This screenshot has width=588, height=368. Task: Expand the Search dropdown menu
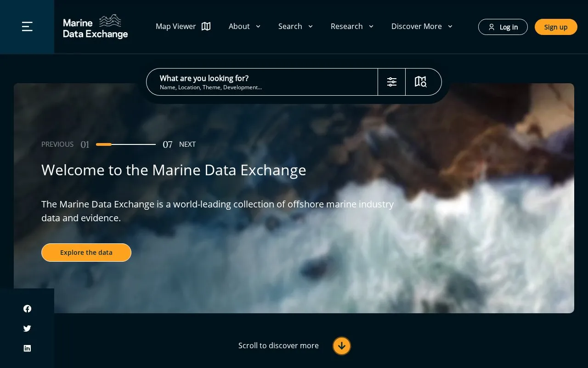295,26
